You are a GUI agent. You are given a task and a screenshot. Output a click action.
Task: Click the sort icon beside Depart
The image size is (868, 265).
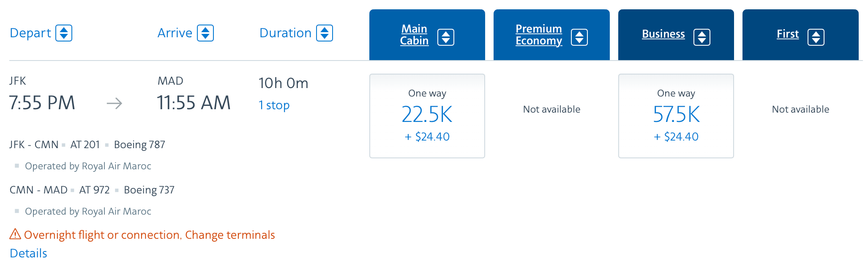pyautogui.click(x=64, y=33)
